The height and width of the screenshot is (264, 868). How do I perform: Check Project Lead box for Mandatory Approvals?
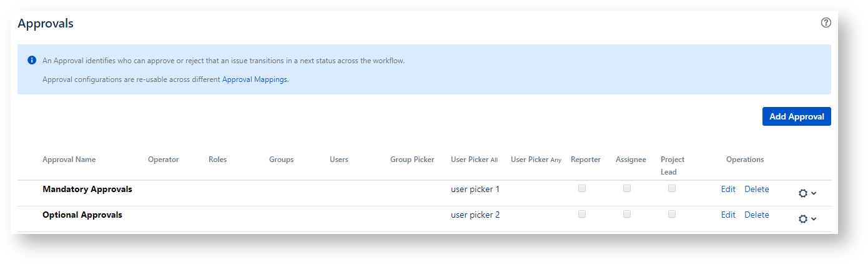(x=672, y=188)
